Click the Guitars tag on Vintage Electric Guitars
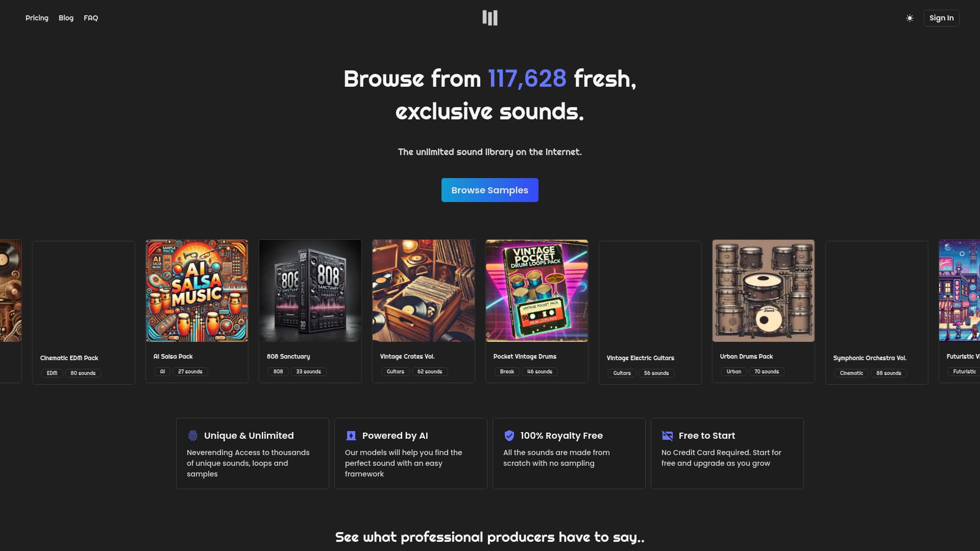 coord(622,373)
